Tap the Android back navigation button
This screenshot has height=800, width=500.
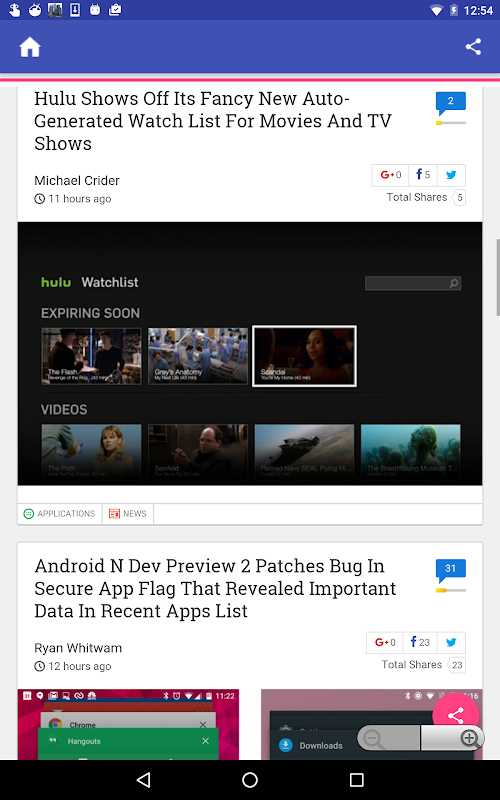[x=144, y=780]
